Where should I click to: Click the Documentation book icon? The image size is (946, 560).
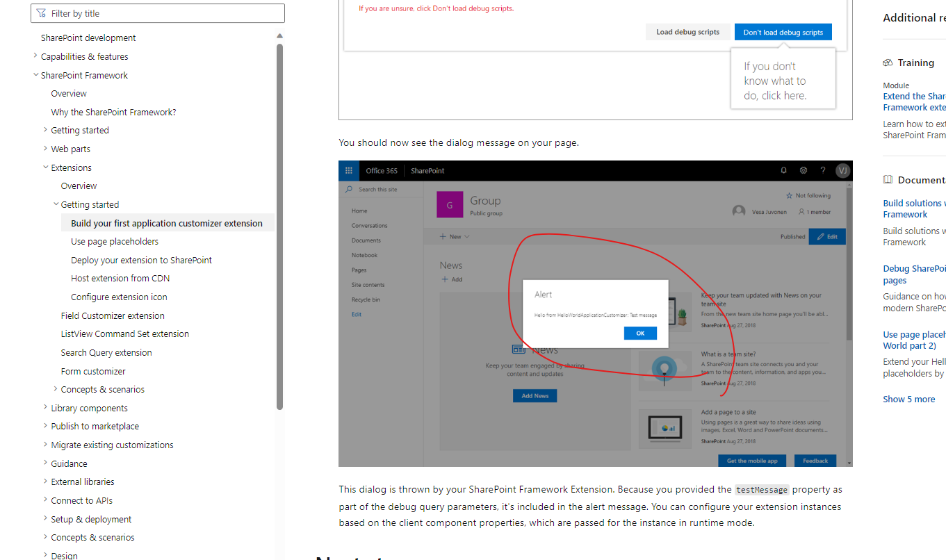click(888, 179)
